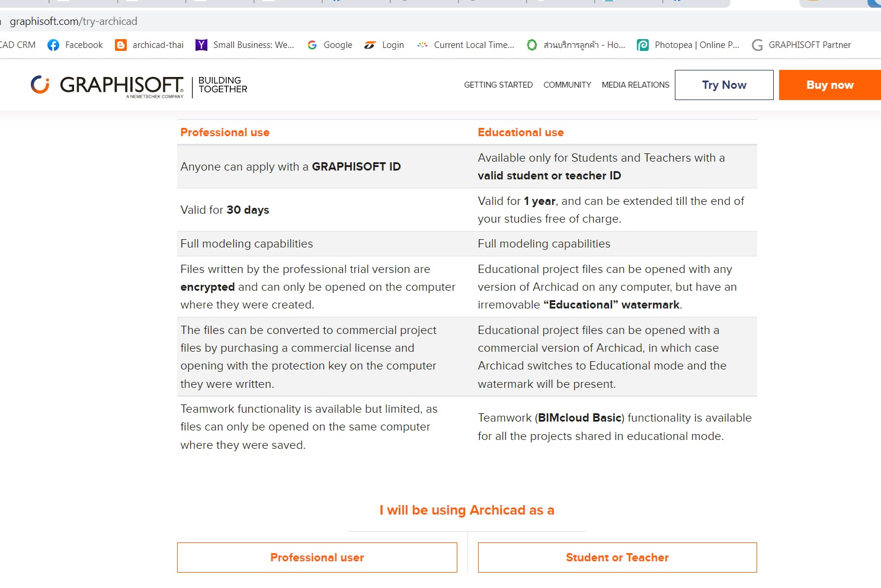Open the Login bookmark

pyautogui.click(x=384, y=45)
